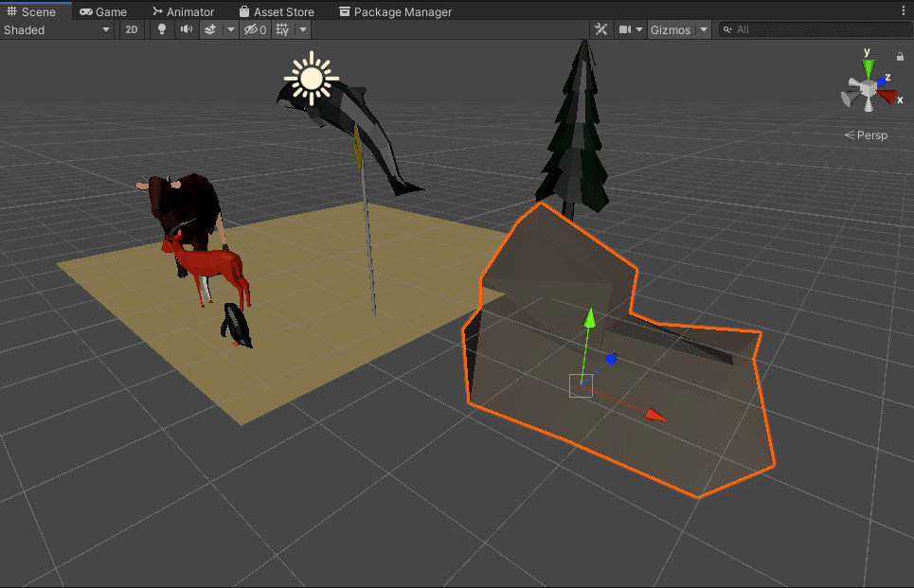914x588 pixels.
Task: Open the Package Manager tab
Action: (x=395, y=11)
